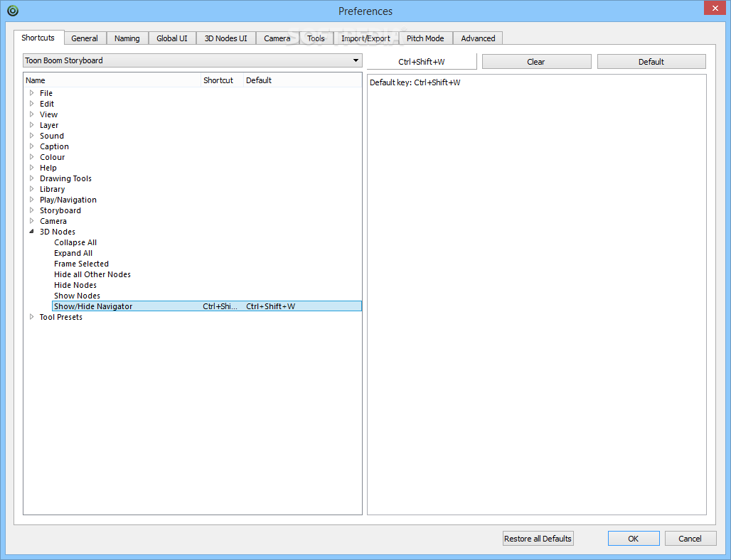Open the 3D Nodes UI tab

point(225,38)
